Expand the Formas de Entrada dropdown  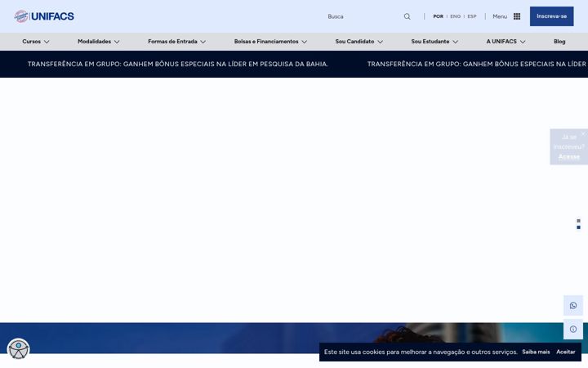point(176,42)
